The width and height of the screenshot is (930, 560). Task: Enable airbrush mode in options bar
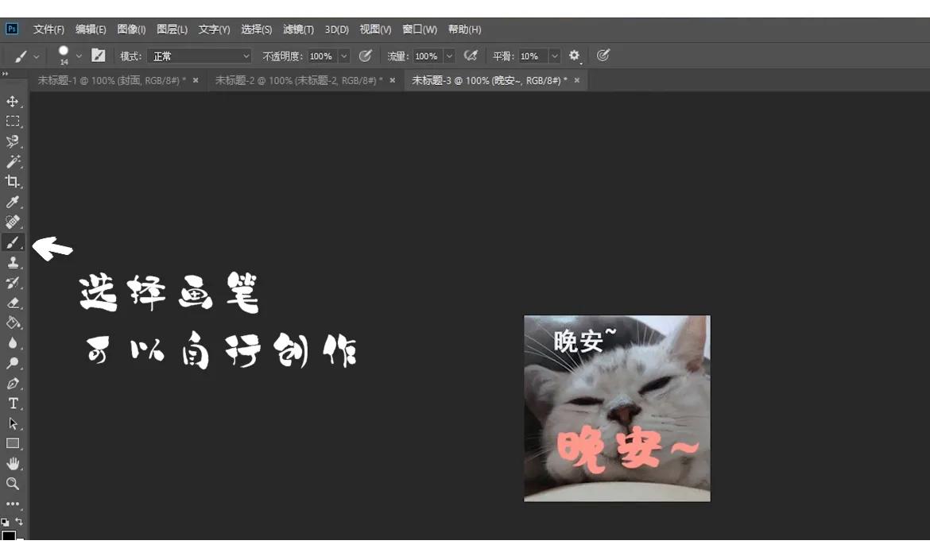pos(471,56)
